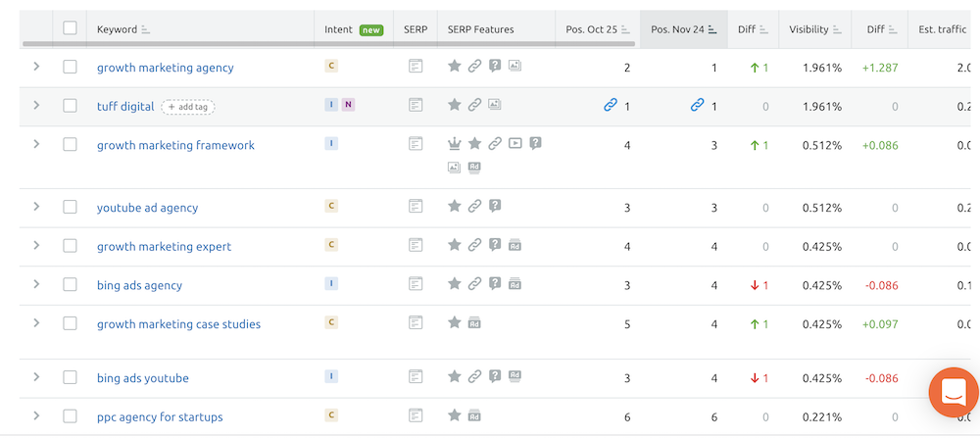Toggle the select-all checkbox in table header
This screenshot has height=438, width=980.
pos(70,27)
